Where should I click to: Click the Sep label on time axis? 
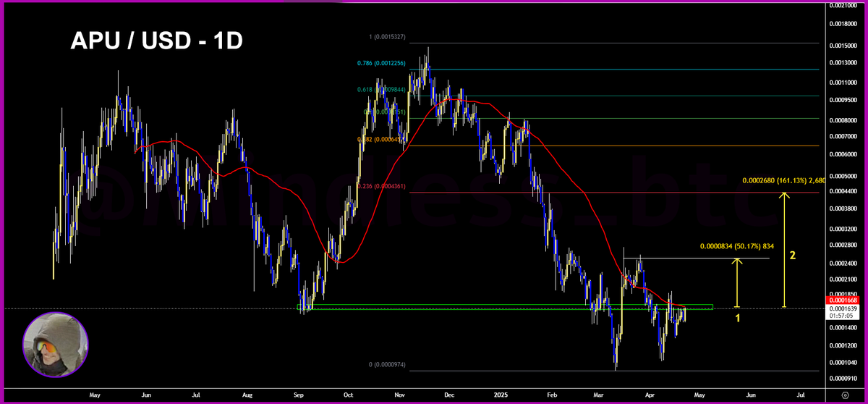(x=299, y=396)
